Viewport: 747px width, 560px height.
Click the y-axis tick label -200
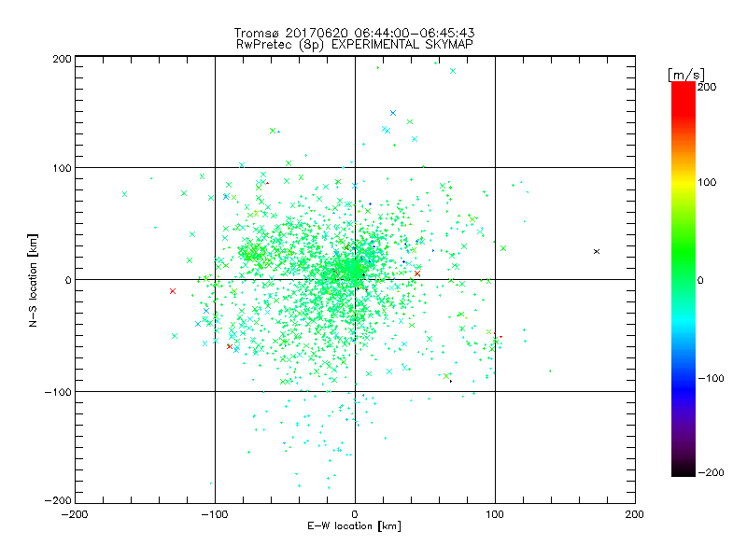58,500
